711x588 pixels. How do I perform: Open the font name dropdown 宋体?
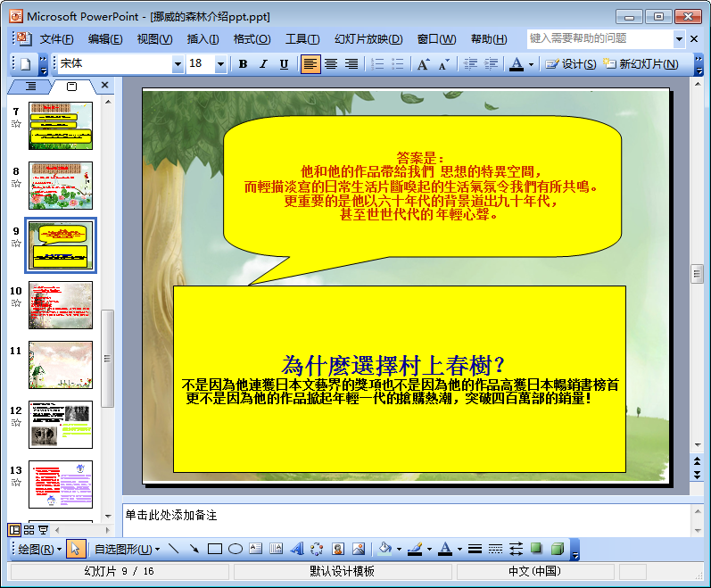(x=178, y=64)
